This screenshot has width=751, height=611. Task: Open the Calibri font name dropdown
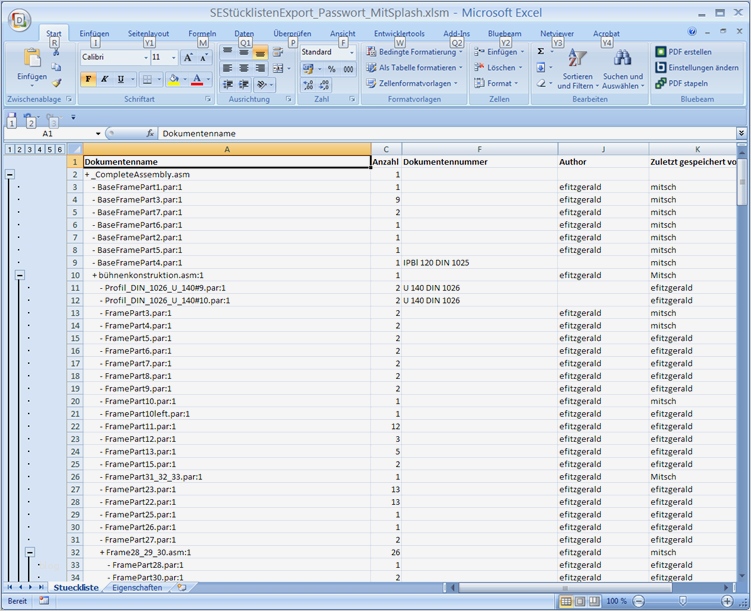[144, 58]
